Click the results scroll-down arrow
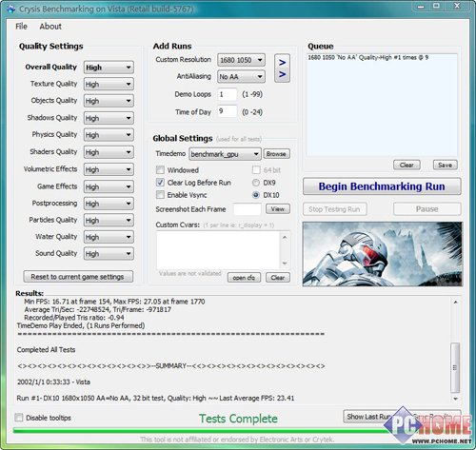 (455, 399)
